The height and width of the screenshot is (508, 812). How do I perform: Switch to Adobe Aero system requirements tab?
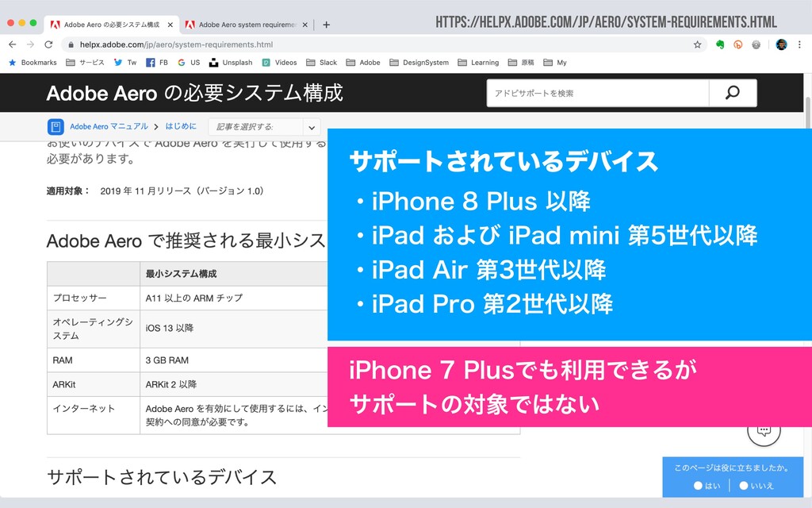pos(247,25)
